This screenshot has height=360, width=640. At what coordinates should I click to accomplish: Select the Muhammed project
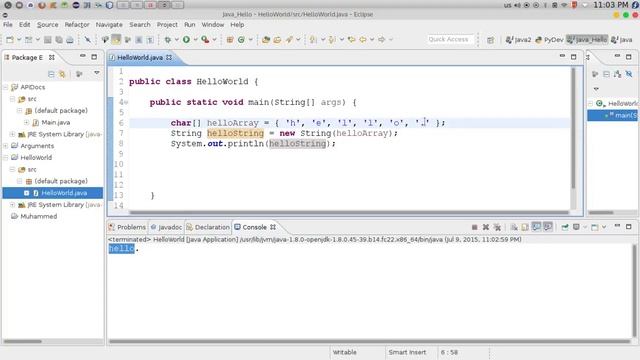pos(38,216)
